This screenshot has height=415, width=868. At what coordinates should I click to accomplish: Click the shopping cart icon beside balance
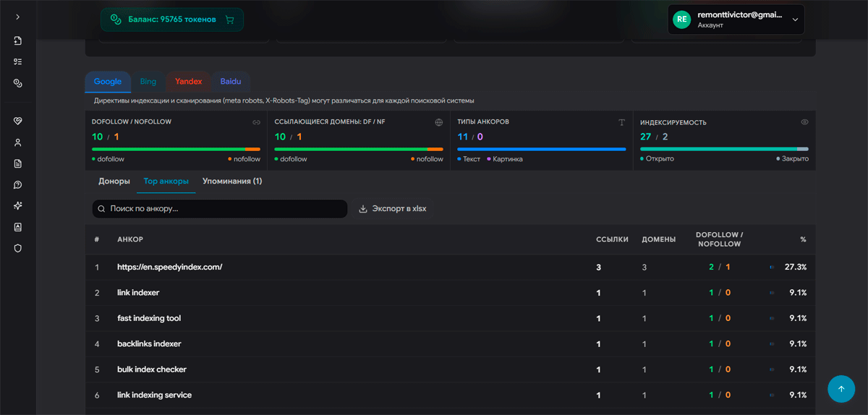pyautogui.click(x=230, y=20)
